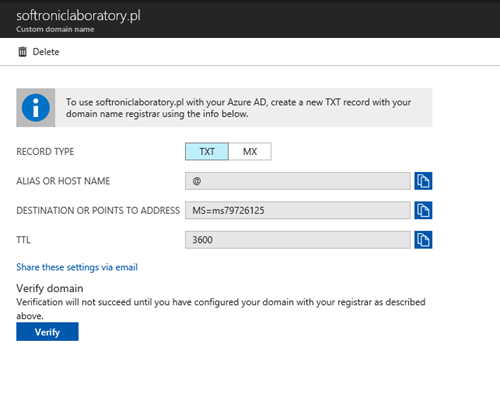Copy the alias or host name value
The image size is (500, 416).
pos(423,181)
